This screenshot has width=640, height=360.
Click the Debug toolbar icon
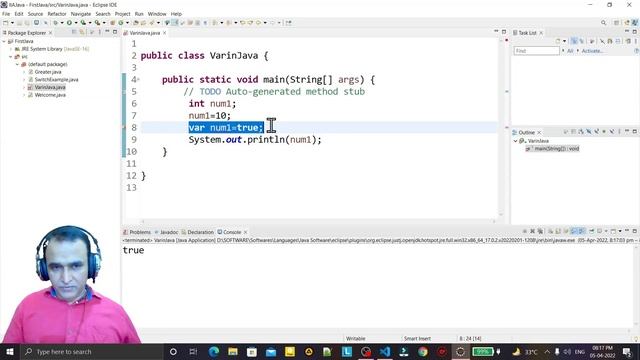pos(55,23)
